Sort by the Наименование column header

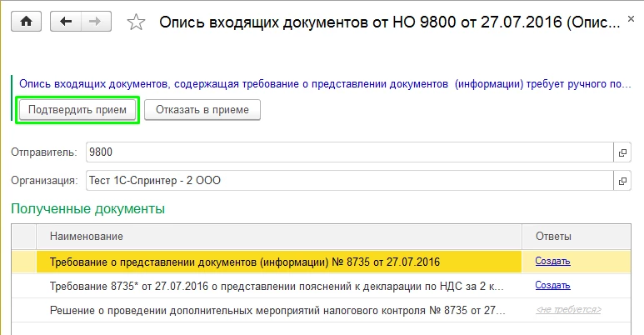click(x=279, y=237)
